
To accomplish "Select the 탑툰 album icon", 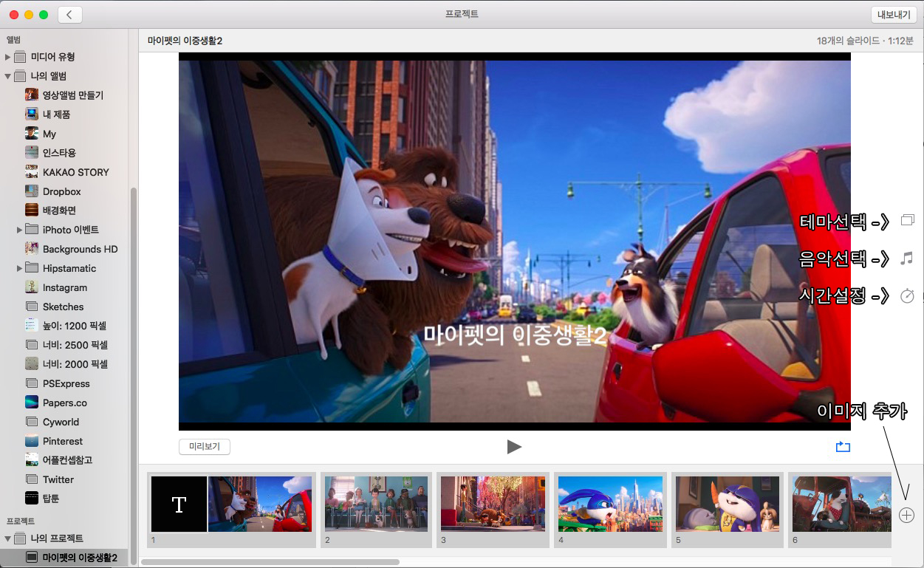I will pos(32,499).
